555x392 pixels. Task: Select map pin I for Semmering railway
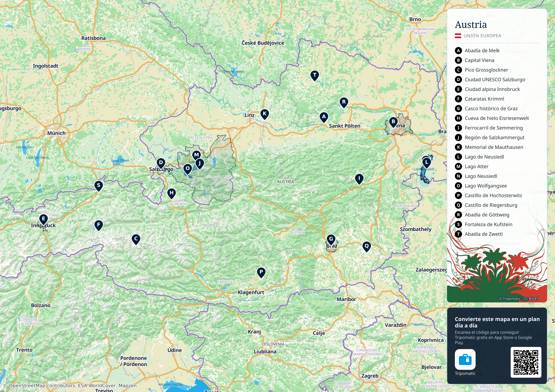point(359,179)
